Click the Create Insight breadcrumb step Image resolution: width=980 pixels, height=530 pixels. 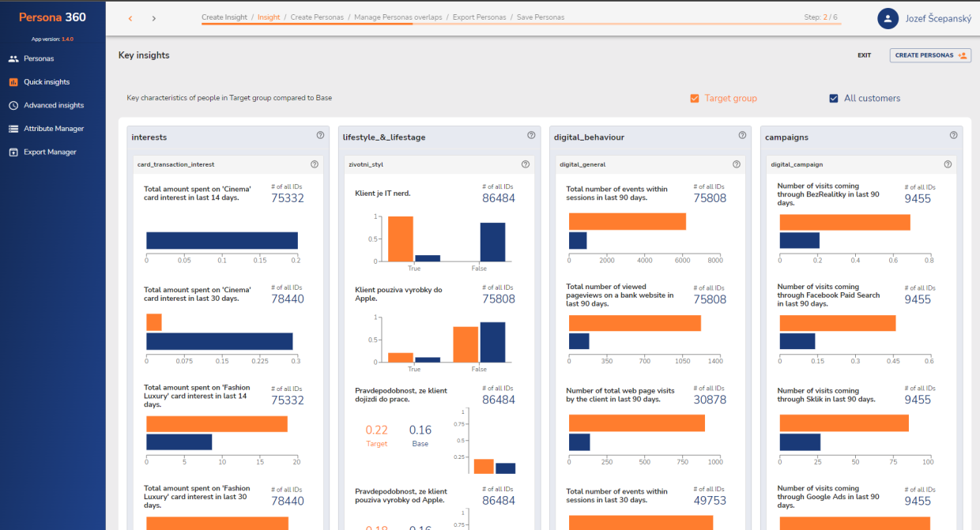pyautogui.click(x=226, y=17)
